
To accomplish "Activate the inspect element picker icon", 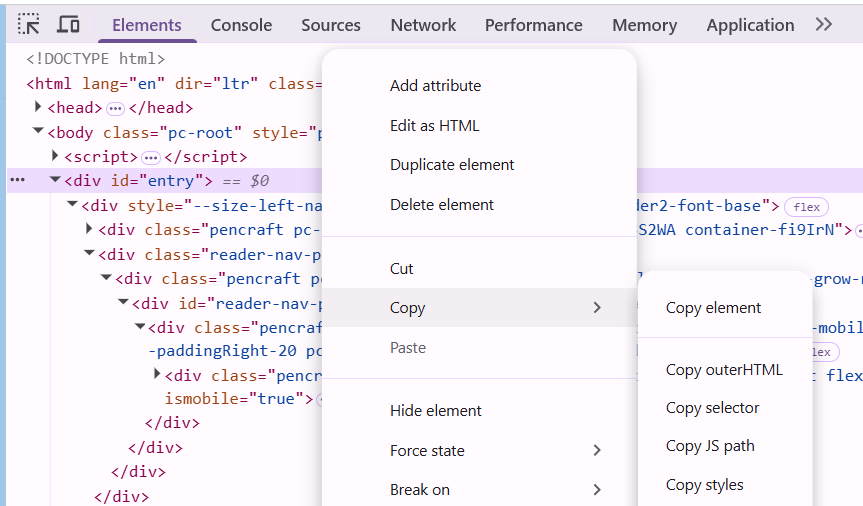I will coord(28,25).
